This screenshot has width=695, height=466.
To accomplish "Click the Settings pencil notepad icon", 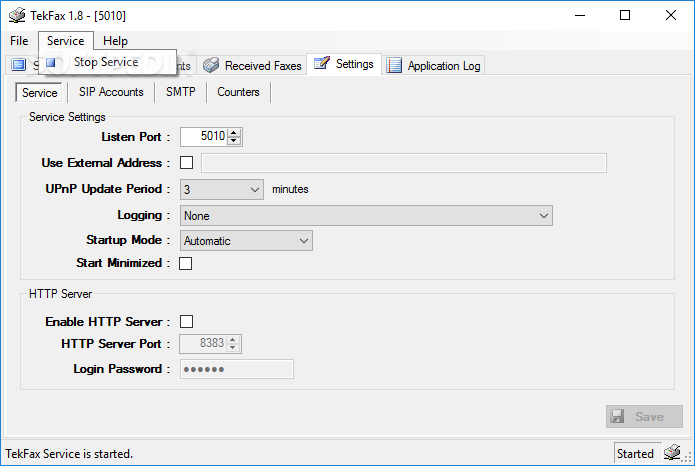I will click(x=321, y=63).
